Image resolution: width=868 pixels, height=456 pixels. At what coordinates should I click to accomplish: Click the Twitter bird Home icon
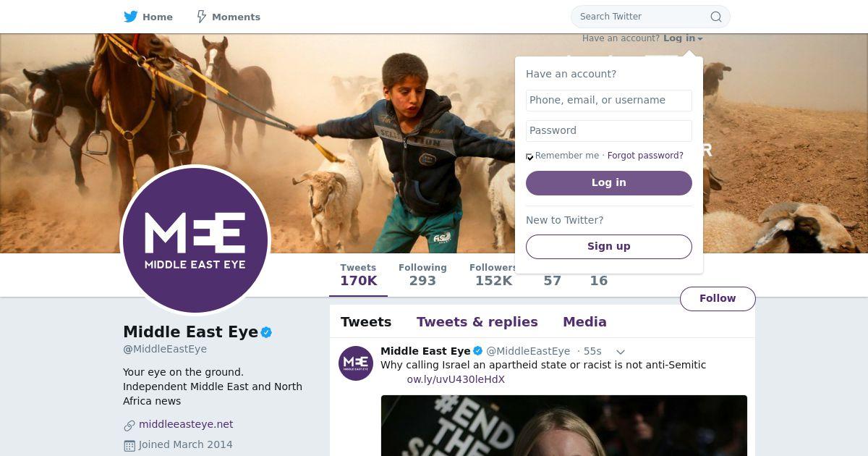click(x=131, y=17)
